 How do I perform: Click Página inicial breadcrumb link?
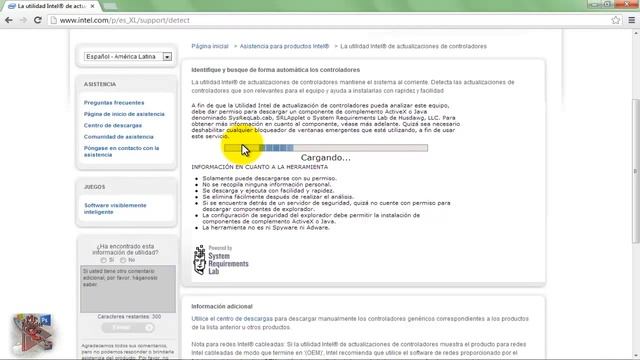point(210,47)
